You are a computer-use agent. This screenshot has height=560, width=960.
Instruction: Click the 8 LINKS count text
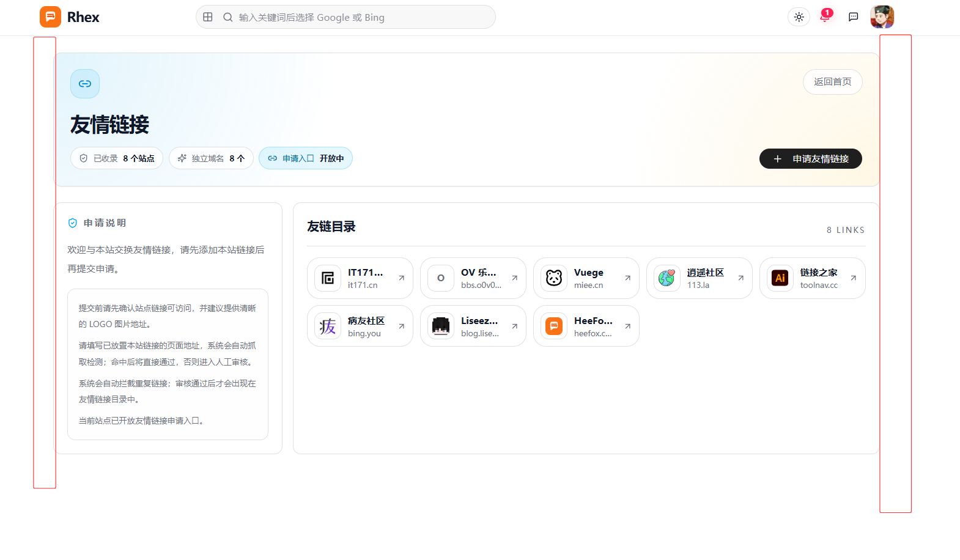[846, 230]
